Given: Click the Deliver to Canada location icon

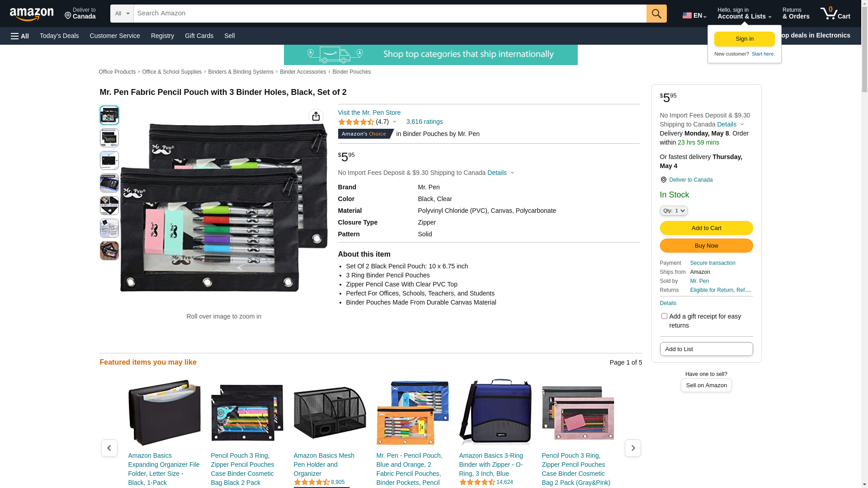Looking at the screenshot, I should tap(663, 180).
